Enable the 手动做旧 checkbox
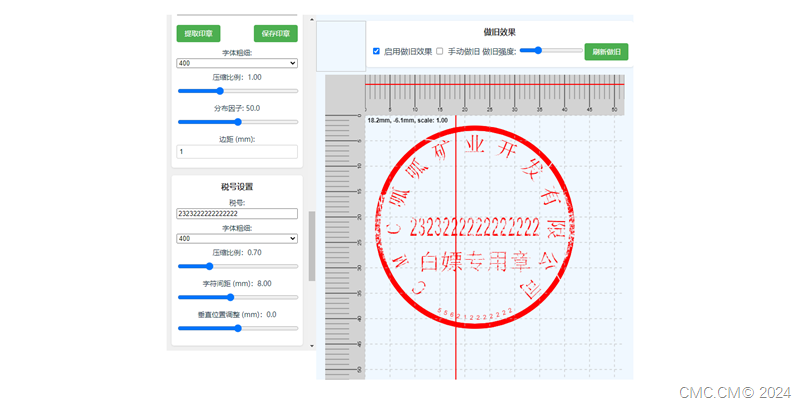This screenshot has width=800, height=403. coord(440,51)
